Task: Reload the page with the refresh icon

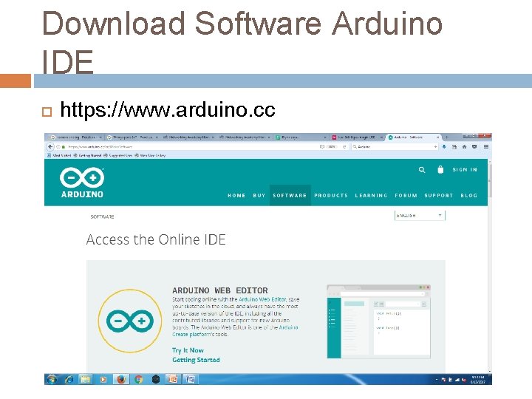Action: coord(344,147)
